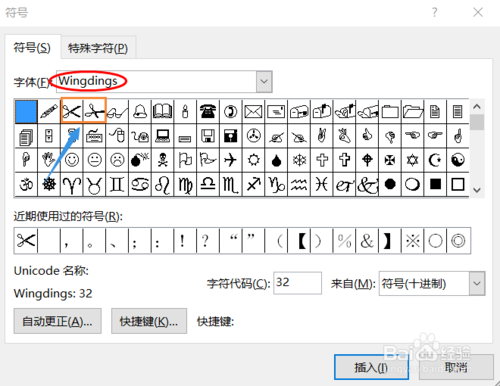Choose recently used left bracket 【

(299, 241)
